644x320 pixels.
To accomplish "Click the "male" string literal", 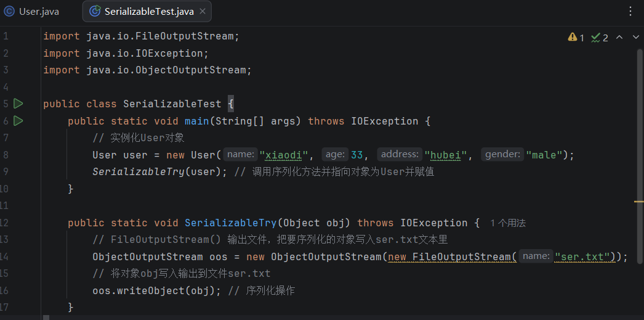I will pos(544,155).
